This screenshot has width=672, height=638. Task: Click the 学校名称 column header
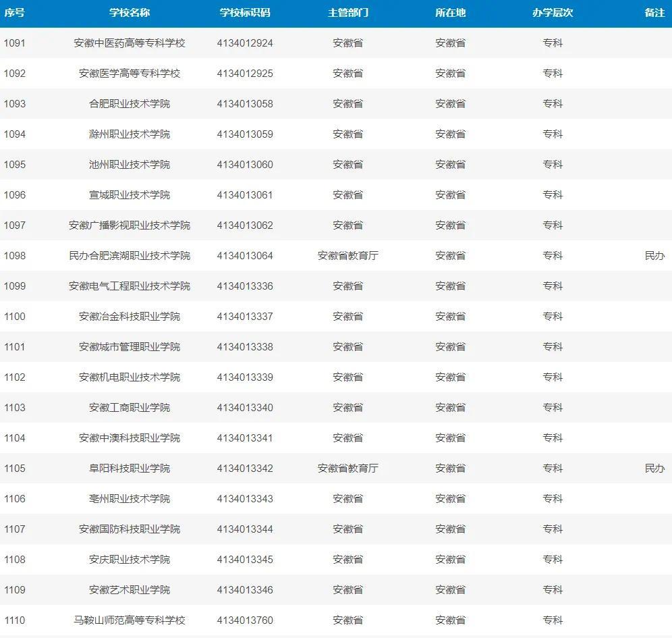point(130,13)
